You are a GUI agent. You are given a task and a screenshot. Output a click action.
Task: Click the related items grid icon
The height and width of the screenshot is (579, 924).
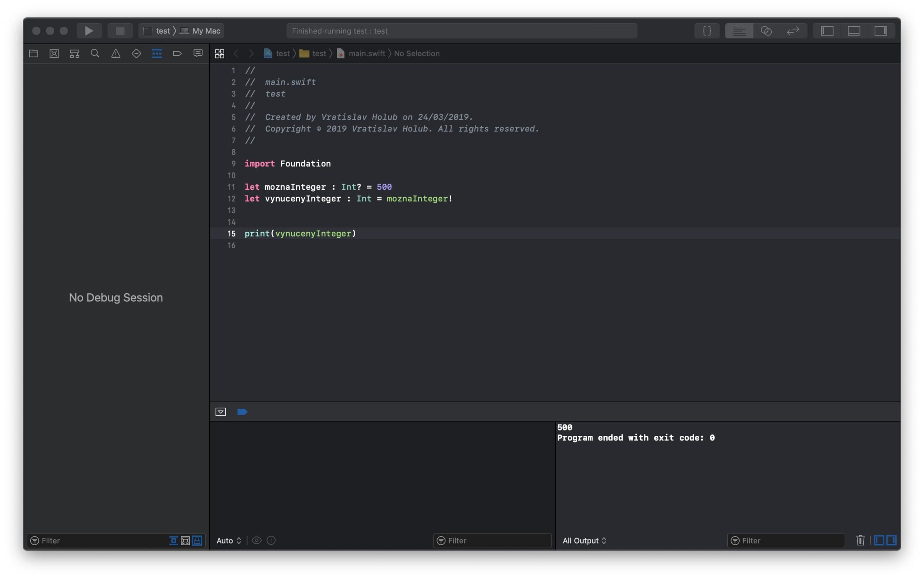pos(219,54)
